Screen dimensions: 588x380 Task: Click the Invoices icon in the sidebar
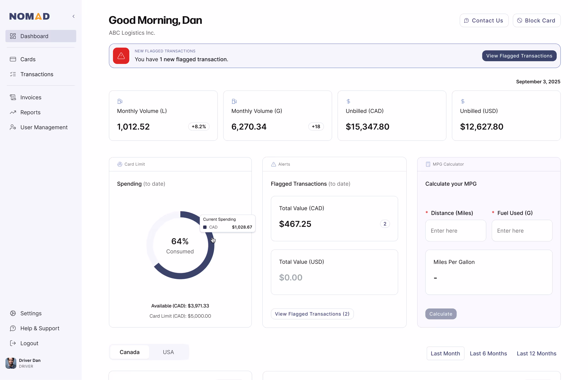click(x=13, y=97)
